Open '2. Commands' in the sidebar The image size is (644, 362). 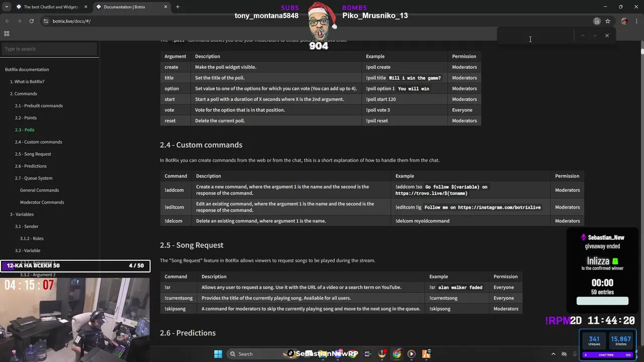tap(24, 94)
